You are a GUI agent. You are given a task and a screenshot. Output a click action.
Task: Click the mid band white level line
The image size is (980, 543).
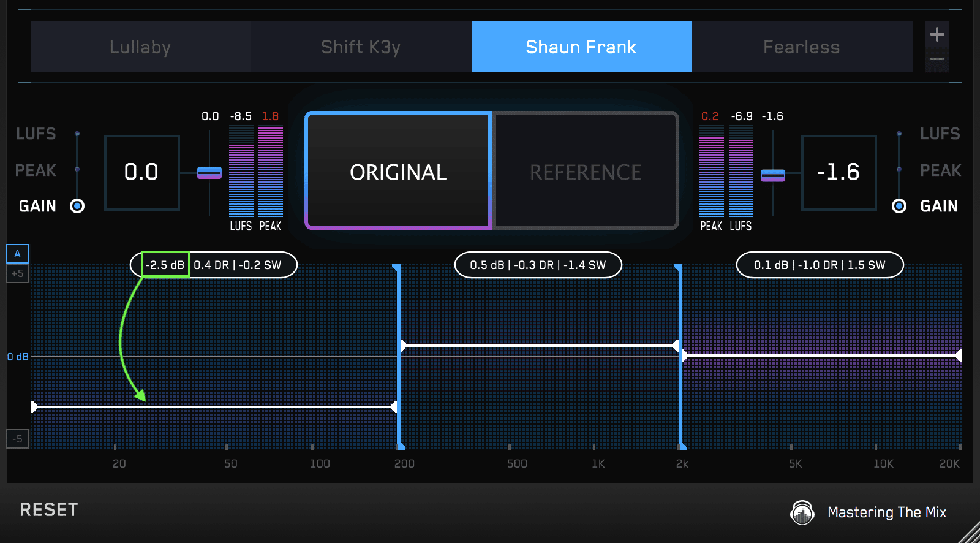(539, 346)
